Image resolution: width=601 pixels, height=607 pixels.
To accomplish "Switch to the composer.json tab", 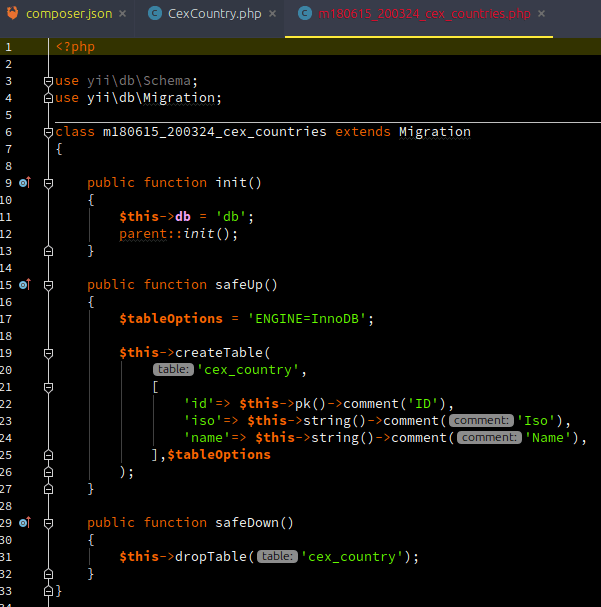I will pos(69,14).
